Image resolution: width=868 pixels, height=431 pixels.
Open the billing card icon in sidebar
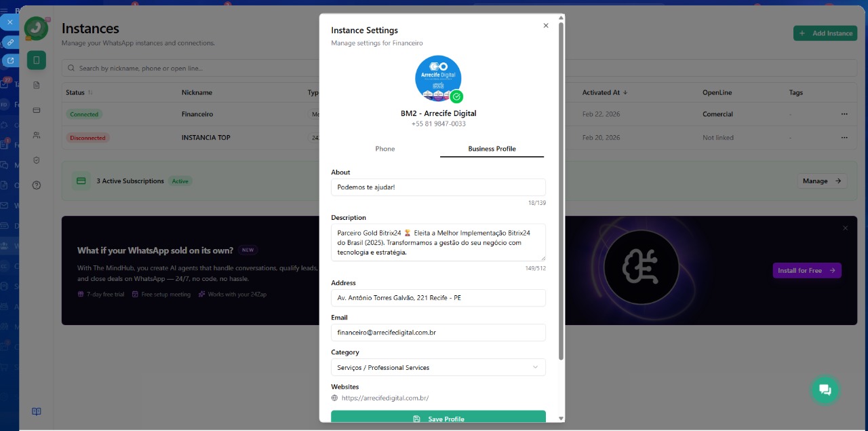coord(37,110)
